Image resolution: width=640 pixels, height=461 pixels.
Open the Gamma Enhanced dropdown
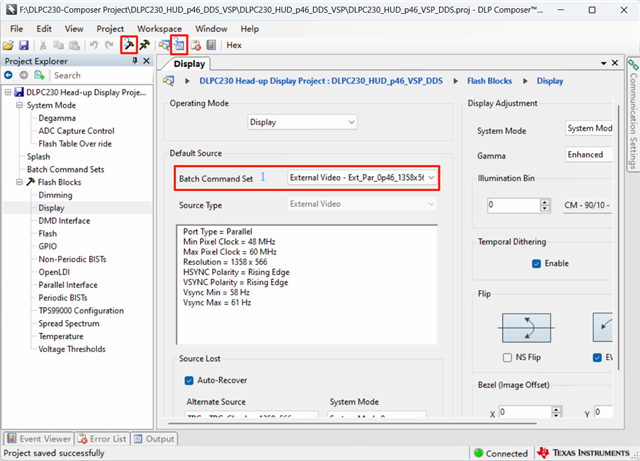[x=589, y=155]
